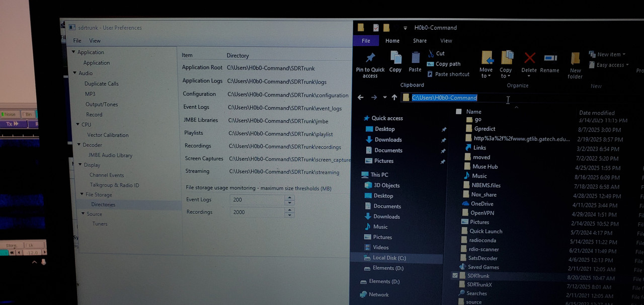
Task: Open recent locations dropdown arrow
Action: click(x=385, y=98)
